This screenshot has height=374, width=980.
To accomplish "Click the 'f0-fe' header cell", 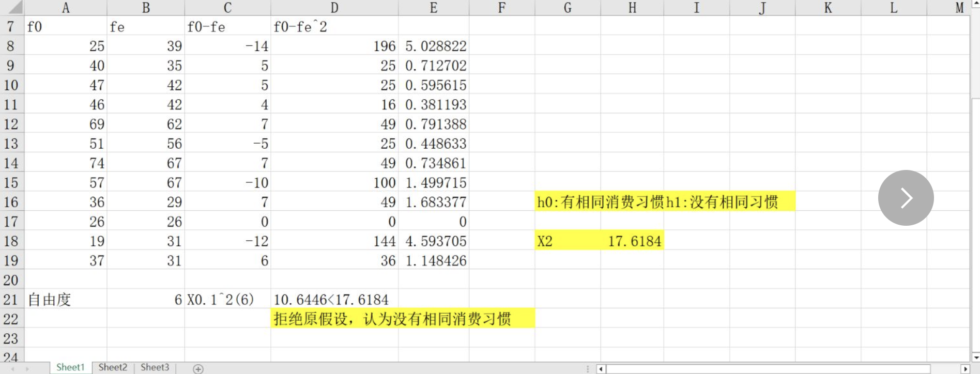I will 227,26.
